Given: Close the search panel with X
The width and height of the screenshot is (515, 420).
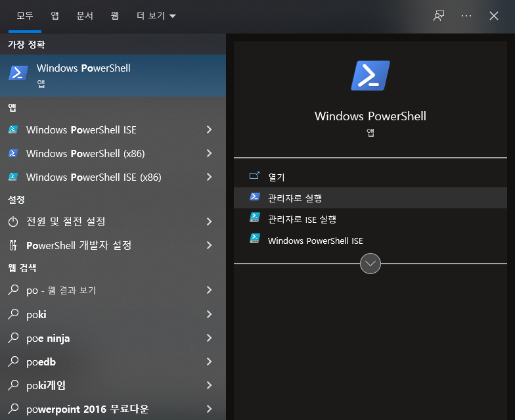Looking at the screenshot, I should click(494, 16).
